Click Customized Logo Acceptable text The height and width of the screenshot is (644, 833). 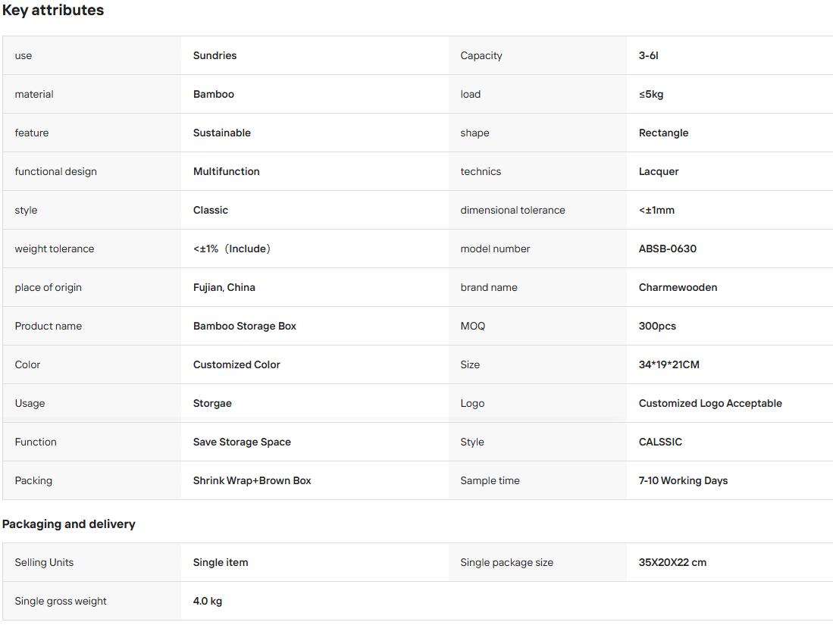[x=709, y=403]
